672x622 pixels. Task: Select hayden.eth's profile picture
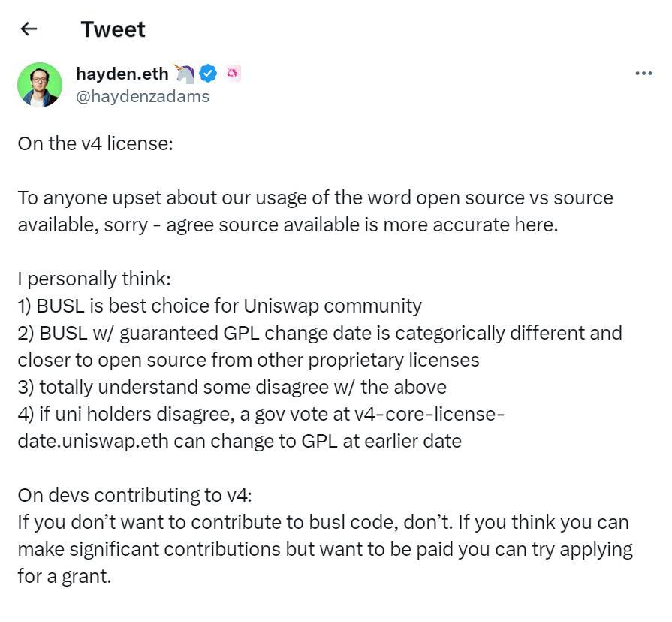pos(41,84)
